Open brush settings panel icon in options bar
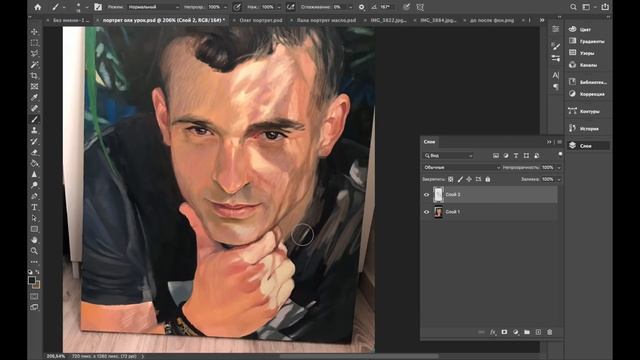 (98, 7)
